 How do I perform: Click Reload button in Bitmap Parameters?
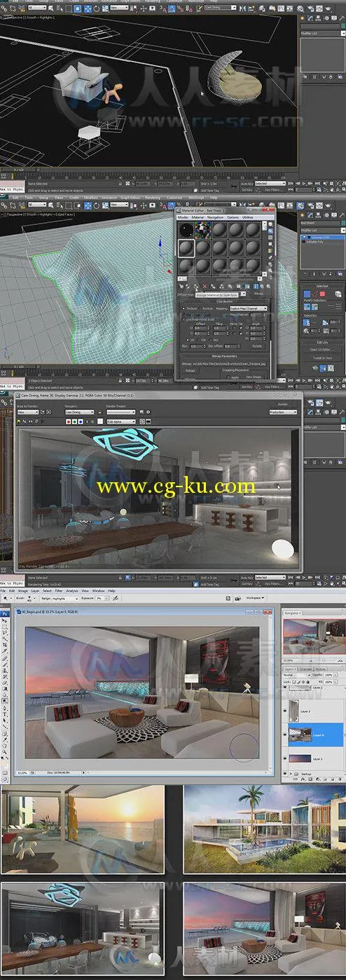click(190, 370)
